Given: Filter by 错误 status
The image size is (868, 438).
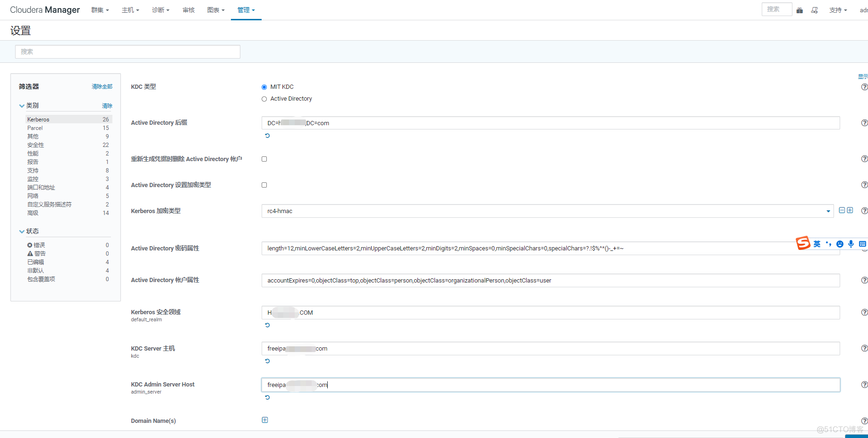Looking at the screenshot, I should point(68,245).
